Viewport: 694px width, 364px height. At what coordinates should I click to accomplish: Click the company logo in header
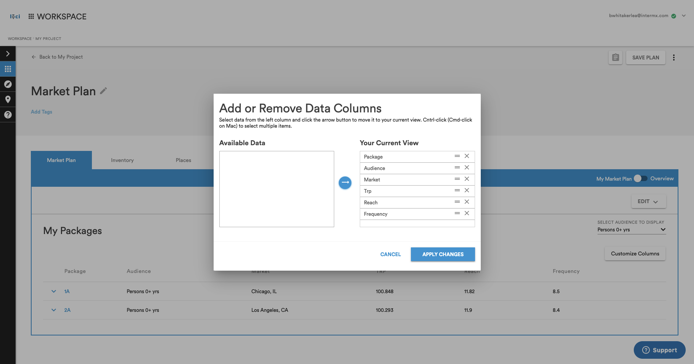(15, 16)
